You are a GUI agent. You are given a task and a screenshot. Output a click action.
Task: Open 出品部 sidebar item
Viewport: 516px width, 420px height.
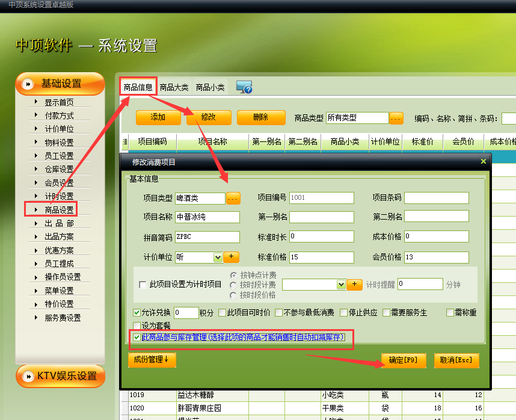pyautogui.click(x=59, y=223)
